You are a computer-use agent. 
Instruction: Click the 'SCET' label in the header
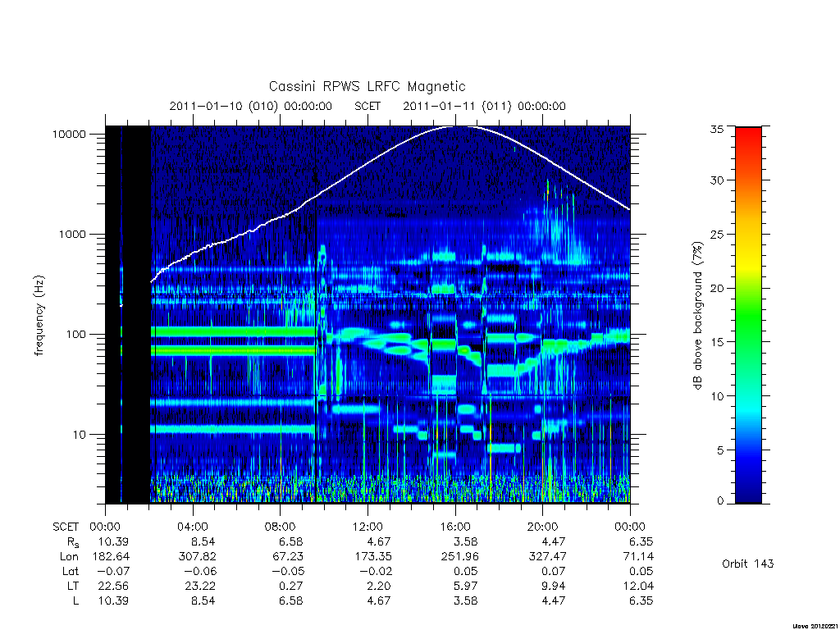click(367, 106)
